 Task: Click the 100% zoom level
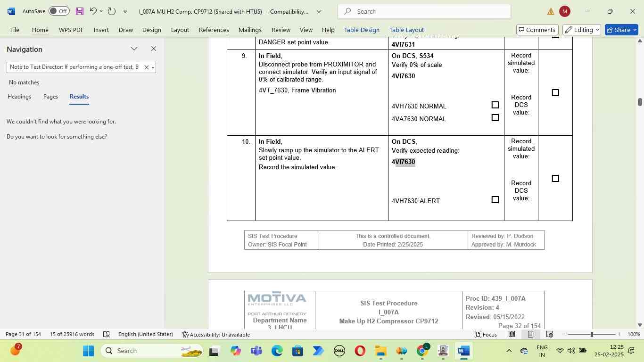(634, 335)
